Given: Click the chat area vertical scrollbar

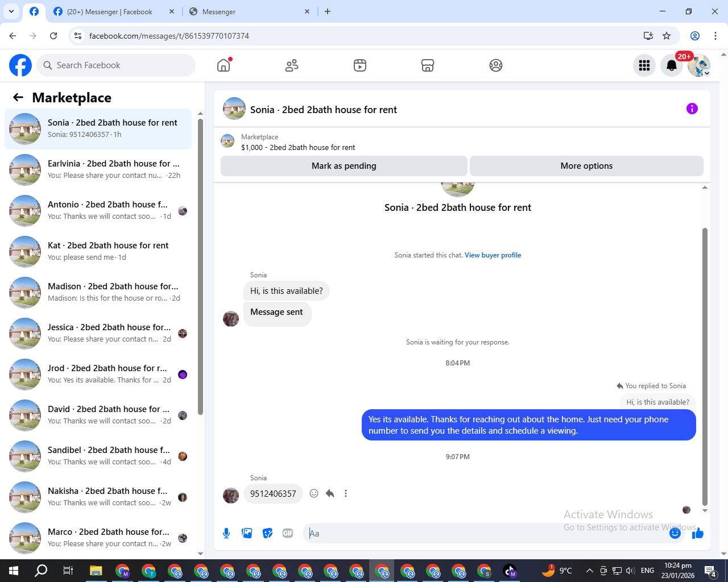Looking at the screenshot, I should point(705,367).
